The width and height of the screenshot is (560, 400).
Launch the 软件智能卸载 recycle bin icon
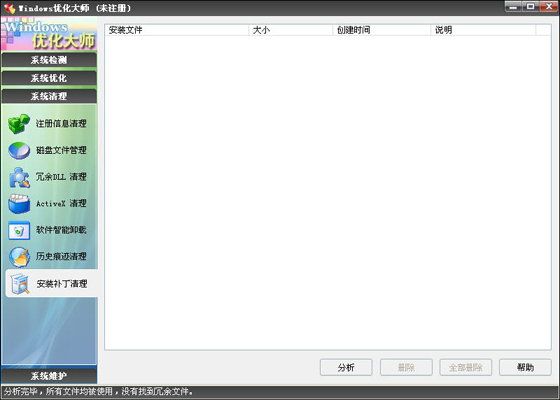pyautogui.click(x=19, y=230)
